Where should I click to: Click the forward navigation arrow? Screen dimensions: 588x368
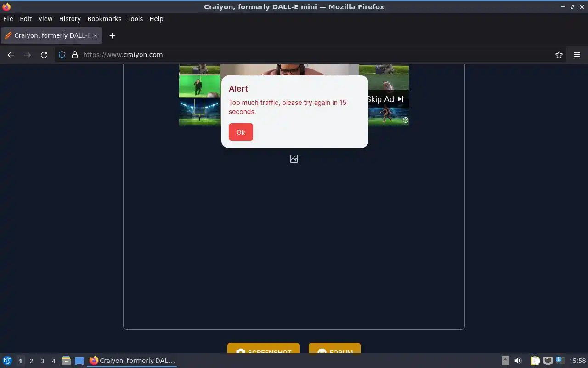28,55
